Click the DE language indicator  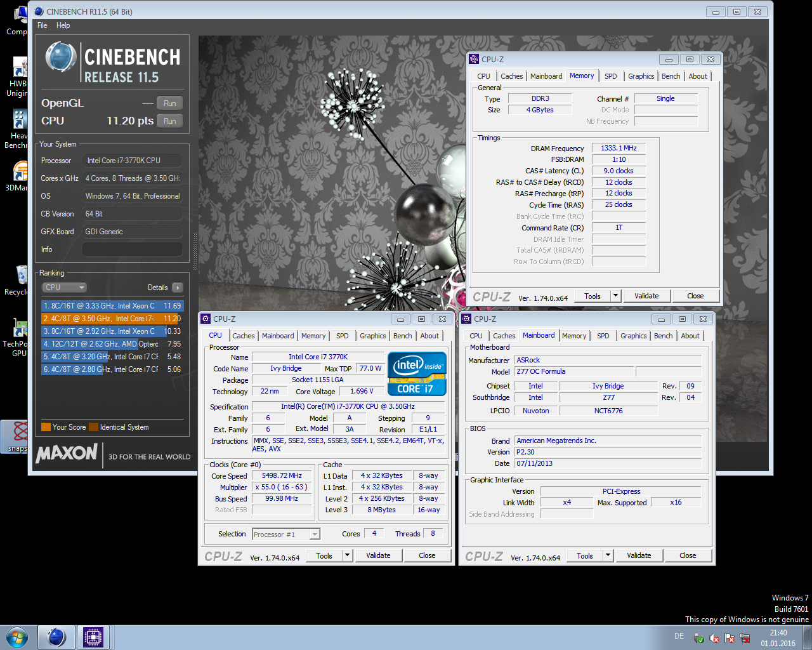(679, 636)
